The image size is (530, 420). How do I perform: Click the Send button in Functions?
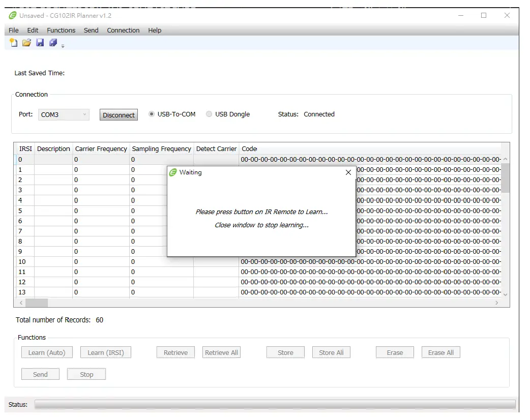click(x=41, y=374)
